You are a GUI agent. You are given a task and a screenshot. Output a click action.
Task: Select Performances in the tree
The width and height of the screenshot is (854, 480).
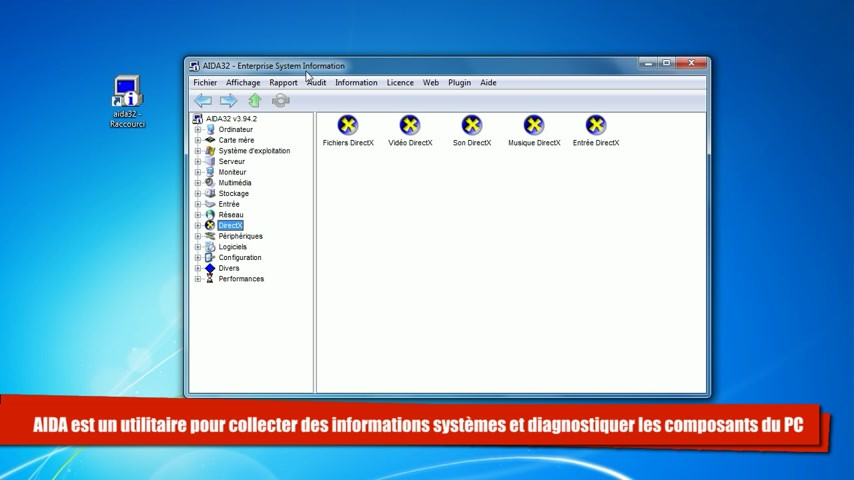click(x=241, y=279)
